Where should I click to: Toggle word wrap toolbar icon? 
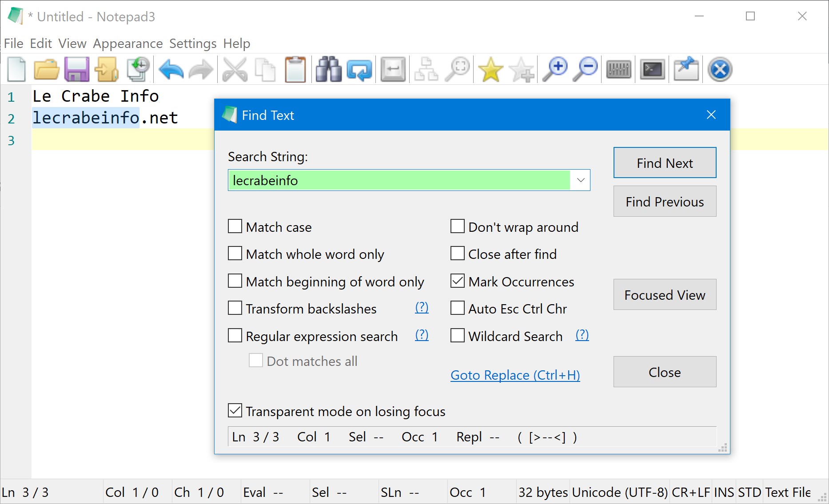(393, 69)
